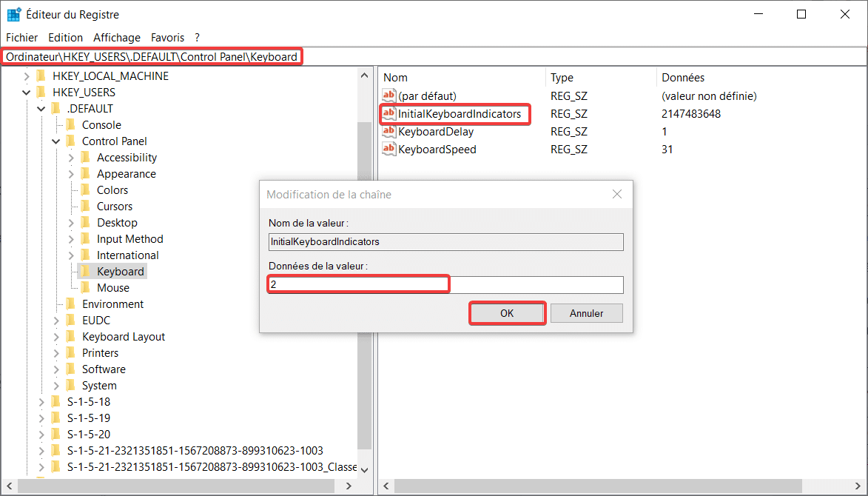Click the KeyboardSpeed value icon
Screen dimensions: 868x496
[389, 150]
